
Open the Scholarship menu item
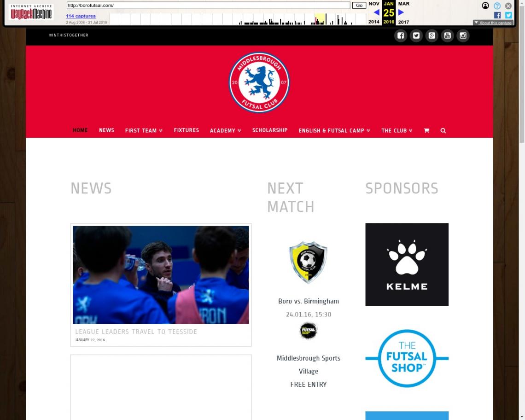pyautogui.click(x=270, y=130)
